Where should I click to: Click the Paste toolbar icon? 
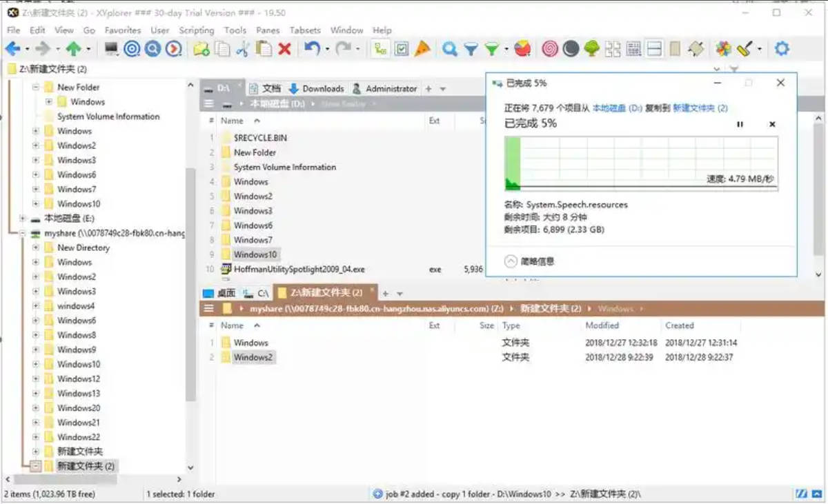(264, 49)
